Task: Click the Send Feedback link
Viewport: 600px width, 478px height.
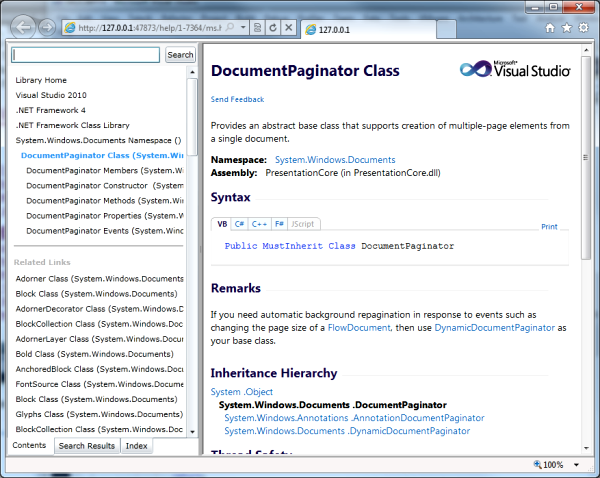Action: [237, 99]
